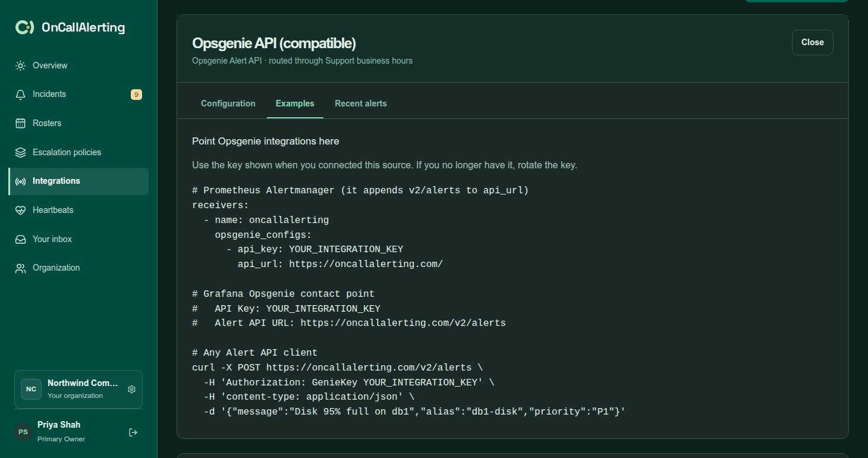The width and height of the screenshot is (868, 458).
Task: Go to Incidents
Action: click(78, 95)
